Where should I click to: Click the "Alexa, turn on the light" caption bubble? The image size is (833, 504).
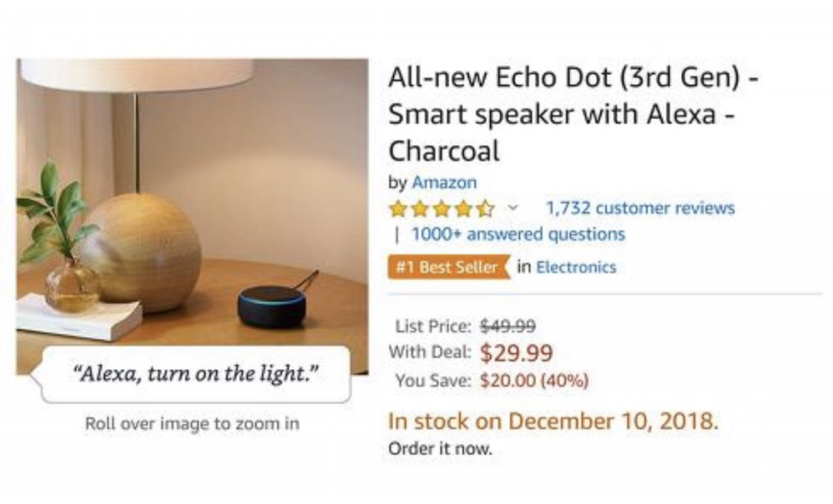pyautogui.click(x=195, y=375)
